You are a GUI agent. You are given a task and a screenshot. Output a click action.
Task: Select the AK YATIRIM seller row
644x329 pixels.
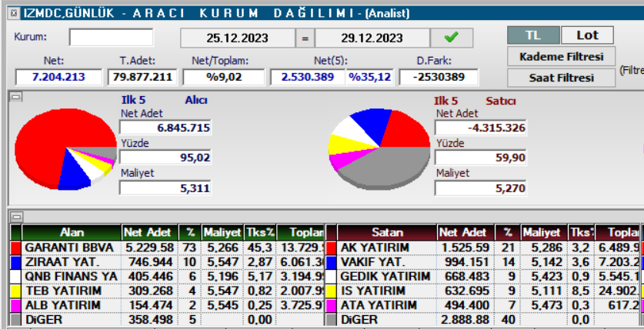(x=483, y=248)
